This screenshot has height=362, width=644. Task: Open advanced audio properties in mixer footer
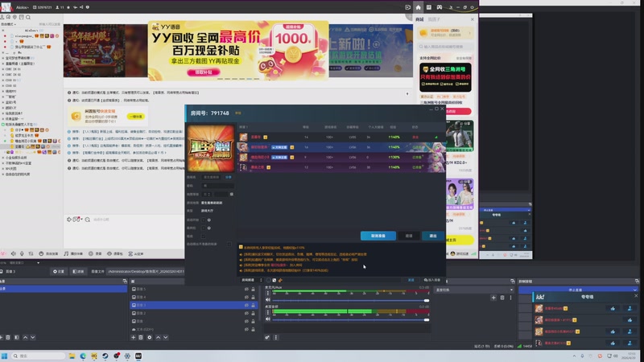(267, 337)
